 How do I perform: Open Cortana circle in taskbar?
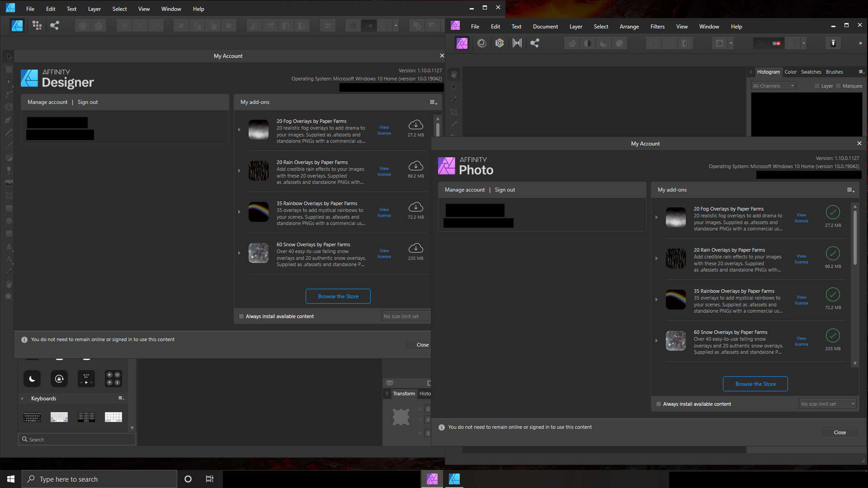[x=188, y=479]
